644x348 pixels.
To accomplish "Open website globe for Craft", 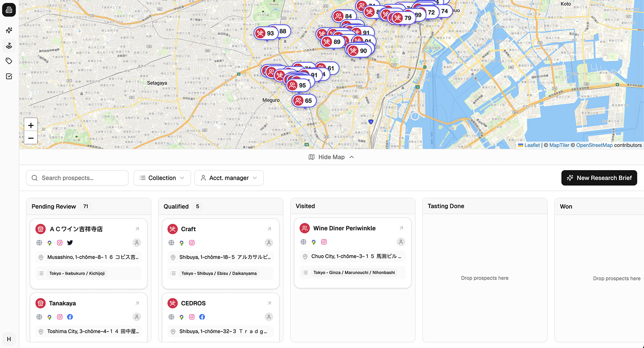I will [x=171, y=243].
